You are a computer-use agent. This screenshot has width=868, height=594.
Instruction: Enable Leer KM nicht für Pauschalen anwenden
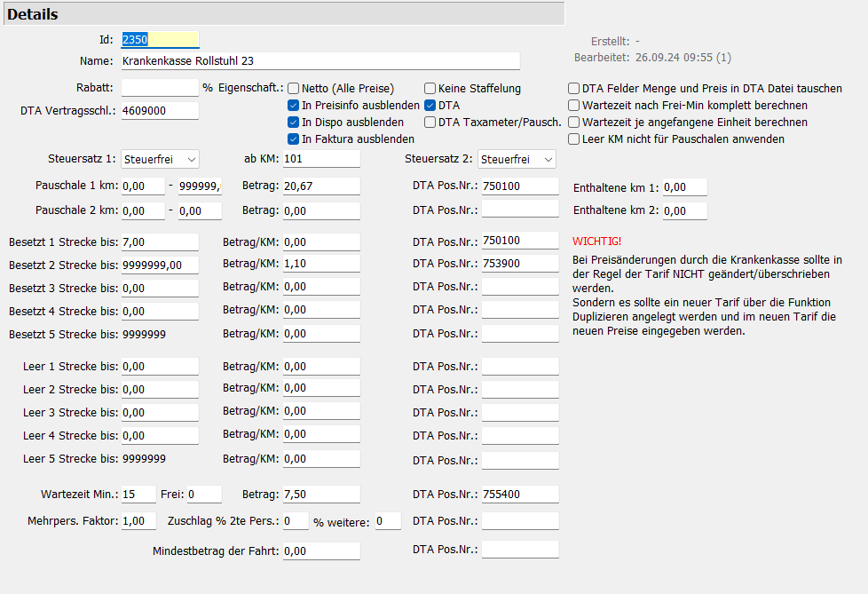(574, 139)
